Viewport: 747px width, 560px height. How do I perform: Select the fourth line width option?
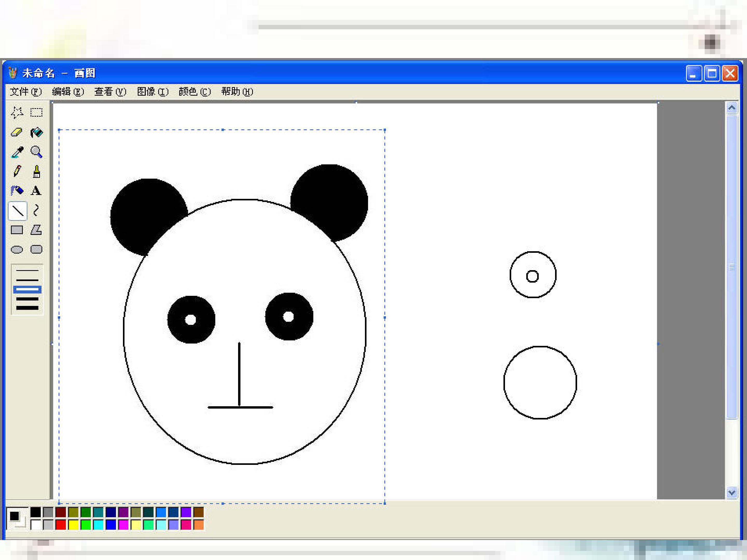(x=27, y=299)
